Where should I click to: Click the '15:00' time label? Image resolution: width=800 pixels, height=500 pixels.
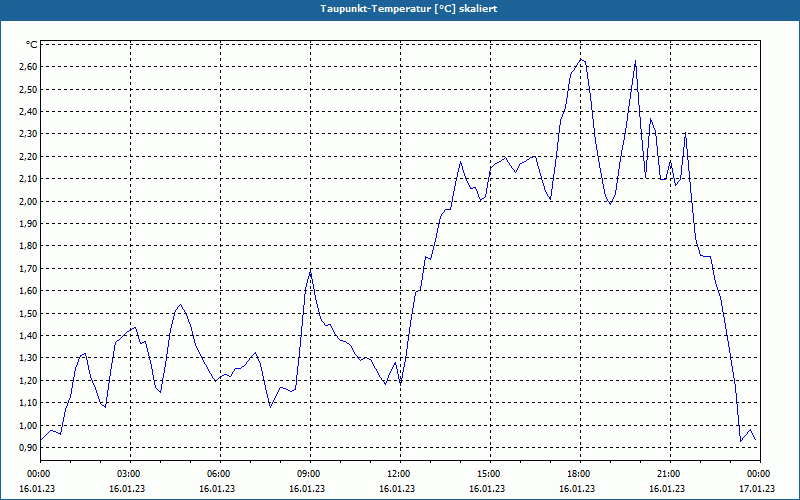[487, 474]
